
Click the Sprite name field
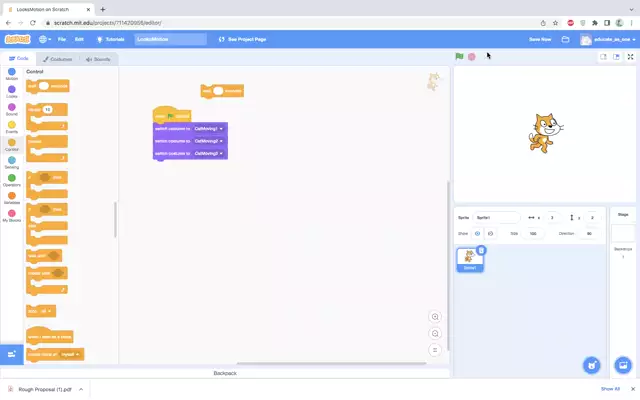496,218
